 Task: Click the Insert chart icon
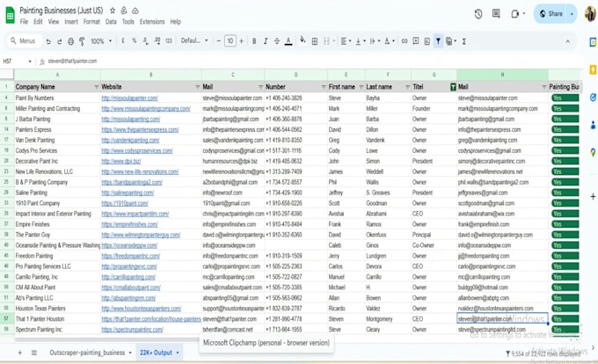(427, 41)
